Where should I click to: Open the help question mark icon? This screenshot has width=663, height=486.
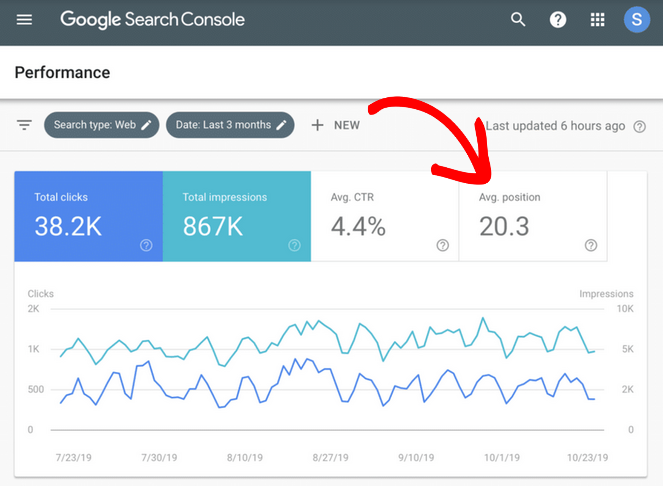tap(558, 20)
